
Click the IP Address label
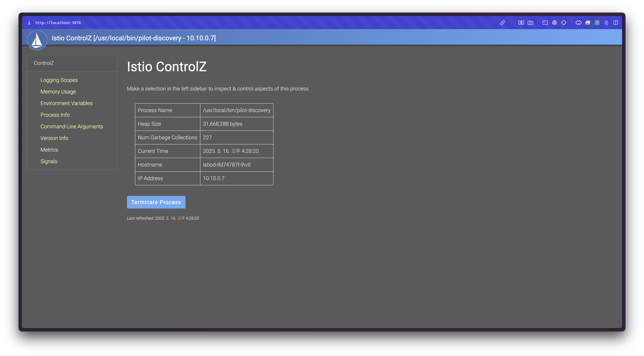[150, 178]
